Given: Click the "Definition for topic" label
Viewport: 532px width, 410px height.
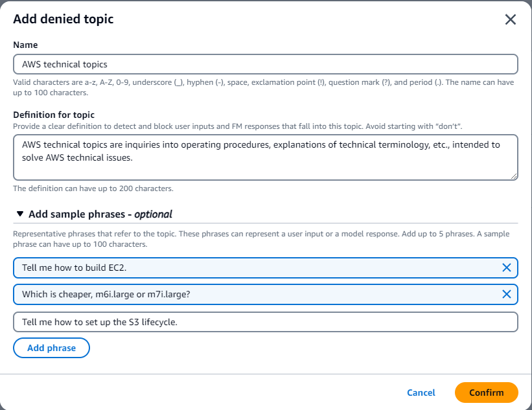Looking at the screenshot, I should point(54,115).
